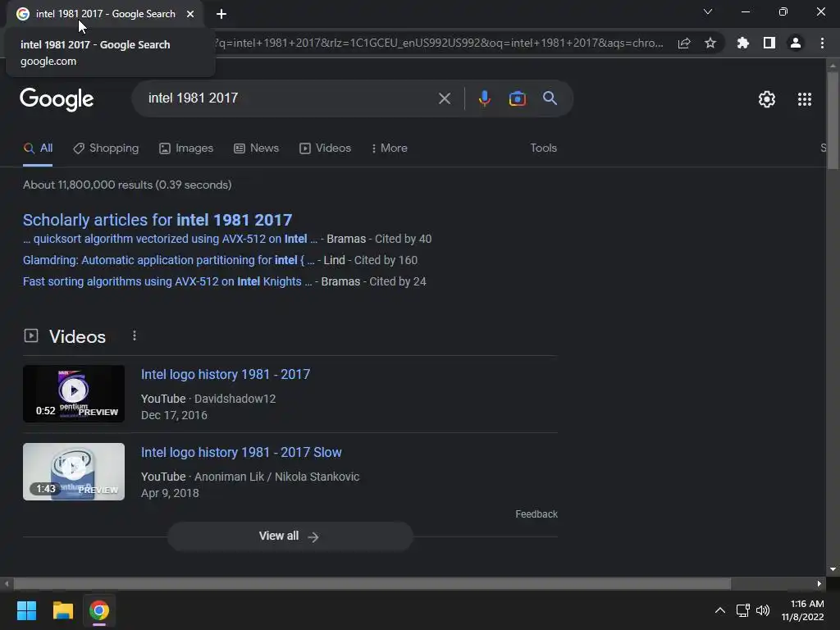This screenshot has width=840, height=630.
Task: Click 'YouTube · Davidshadow12' source text
Action: pyautogui.click(x=208, y=399)
